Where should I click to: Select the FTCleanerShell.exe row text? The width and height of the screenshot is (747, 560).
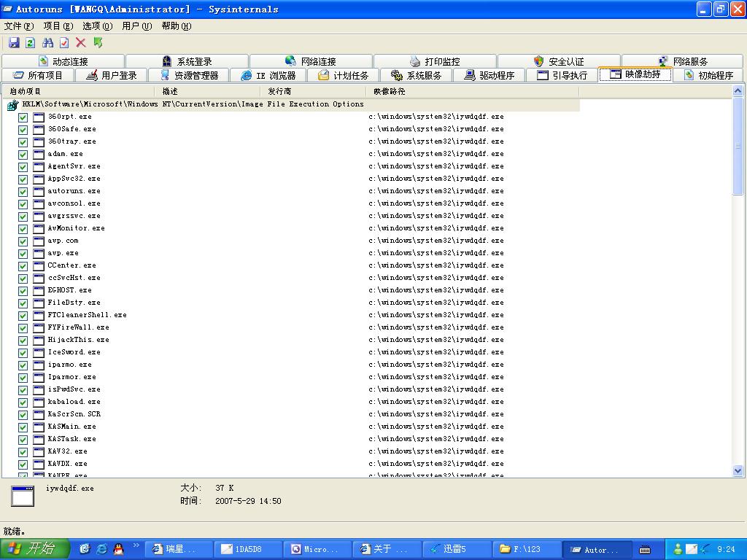pos(88,315)
